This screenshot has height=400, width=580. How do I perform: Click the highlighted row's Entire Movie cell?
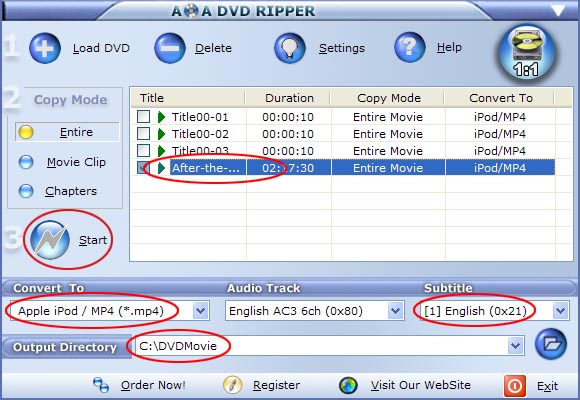[x=388, y=168]
